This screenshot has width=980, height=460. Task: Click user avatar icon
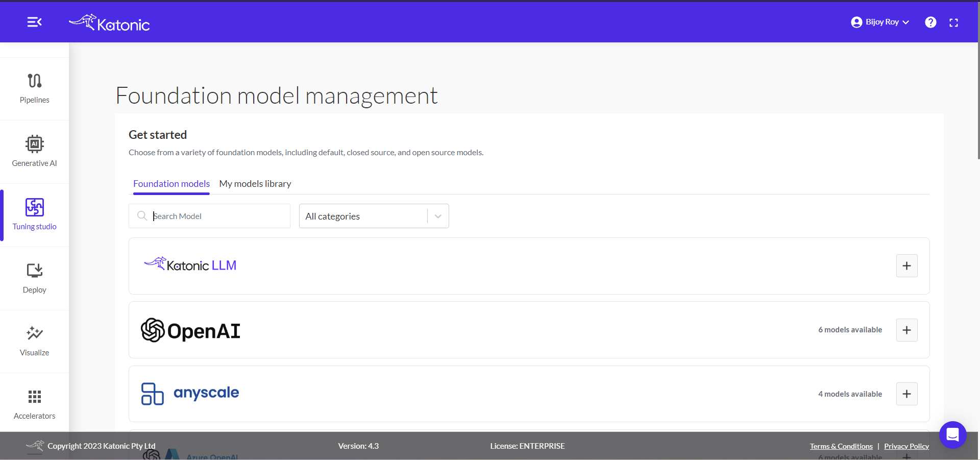pyautogui.click(x=856, y=22)
